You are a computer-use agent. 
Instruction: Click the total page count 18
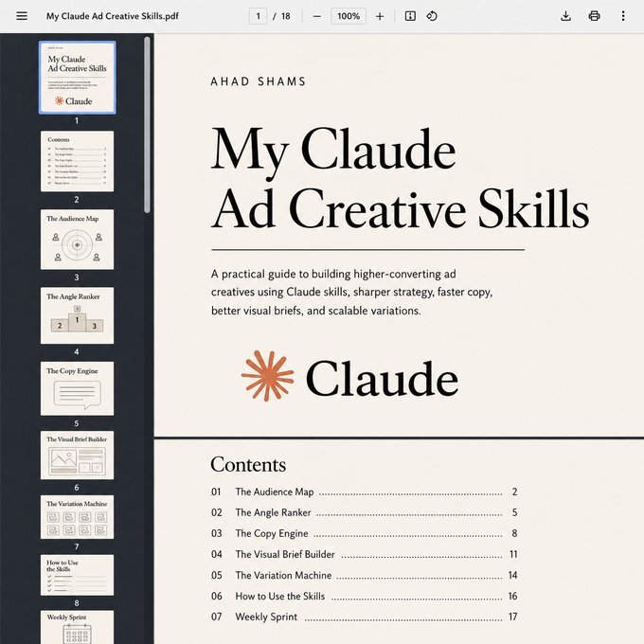(x=286, y=16)
